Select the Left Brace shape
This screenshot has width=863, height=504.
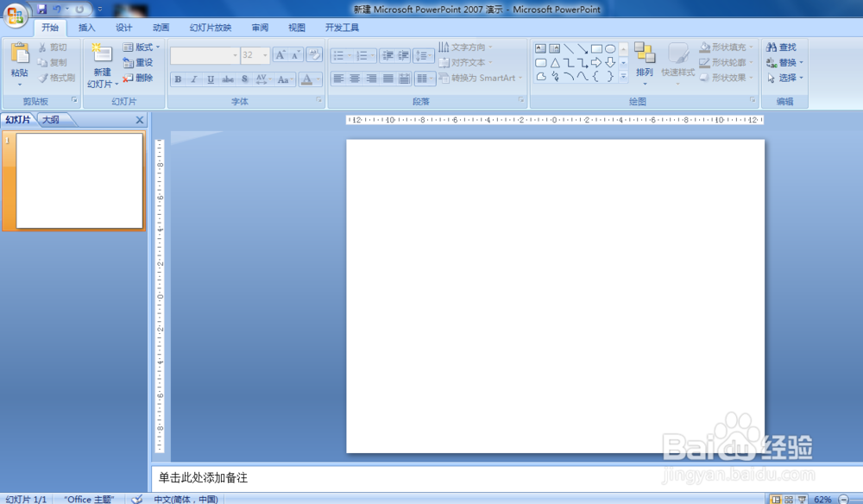(596, 77)
